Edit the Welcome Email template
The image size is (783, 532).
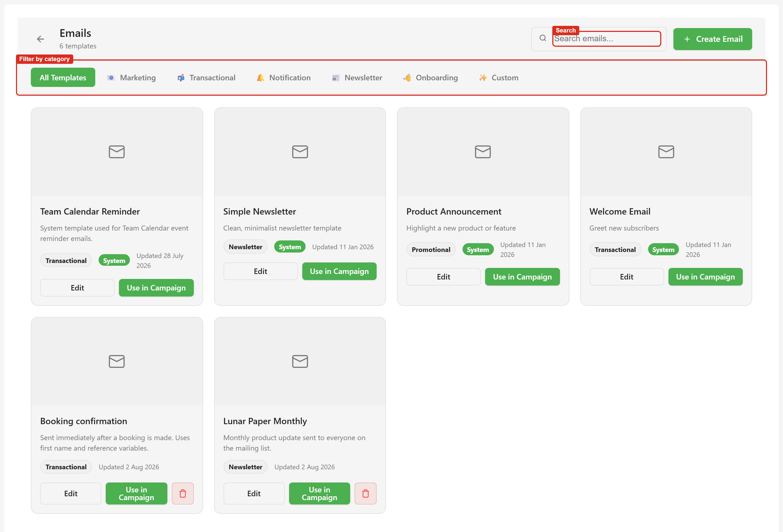point(627,277)
